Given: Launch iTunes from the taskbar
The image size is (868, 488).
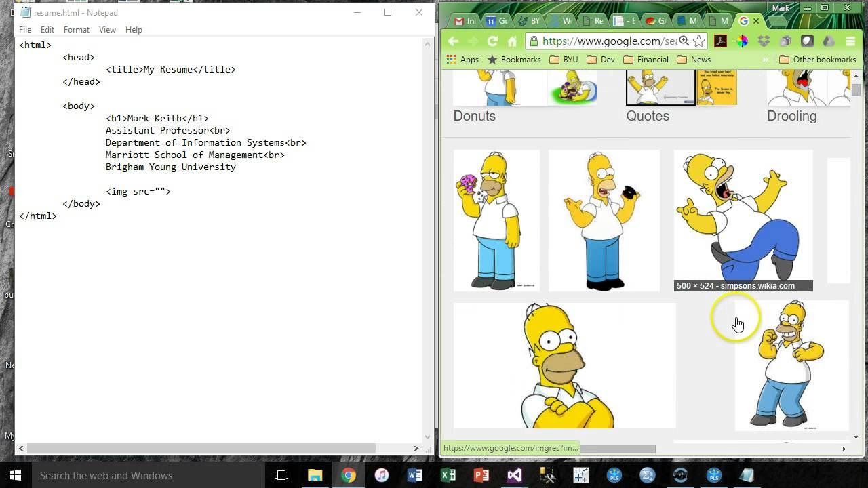Looking at the screenshot, I should 381,475.
